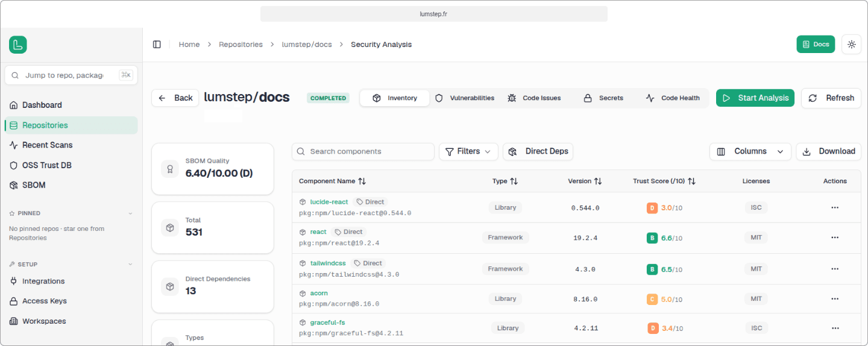Open Recent Scans in the sidebar

(71, 145)
